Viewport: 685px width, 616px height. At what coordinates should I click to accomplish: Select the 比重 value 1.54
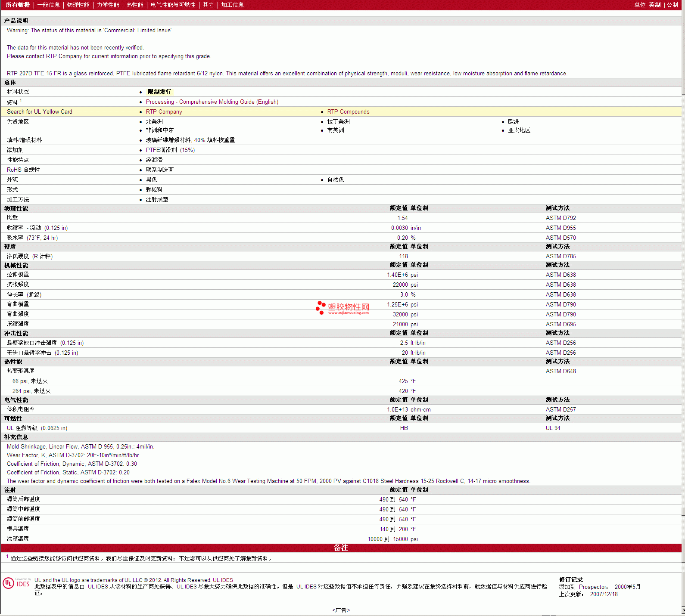tap(402, 218)
